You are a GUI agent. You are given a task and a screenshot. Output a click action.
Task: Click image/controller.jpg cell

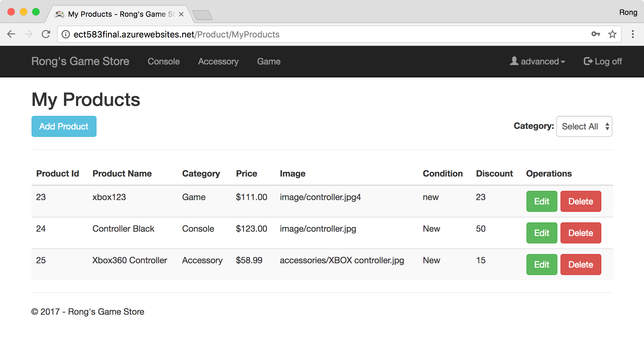(318, 229)
